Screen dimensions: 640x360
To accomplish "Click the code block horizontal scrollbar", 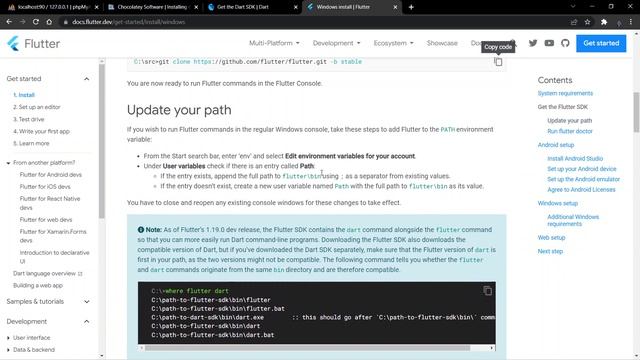I will 307,348.
